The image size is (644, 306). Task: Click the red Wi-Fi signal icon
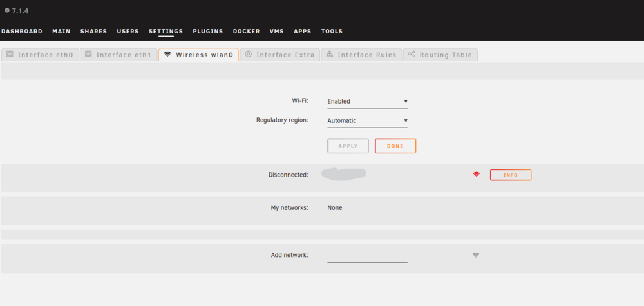[476, 174]
